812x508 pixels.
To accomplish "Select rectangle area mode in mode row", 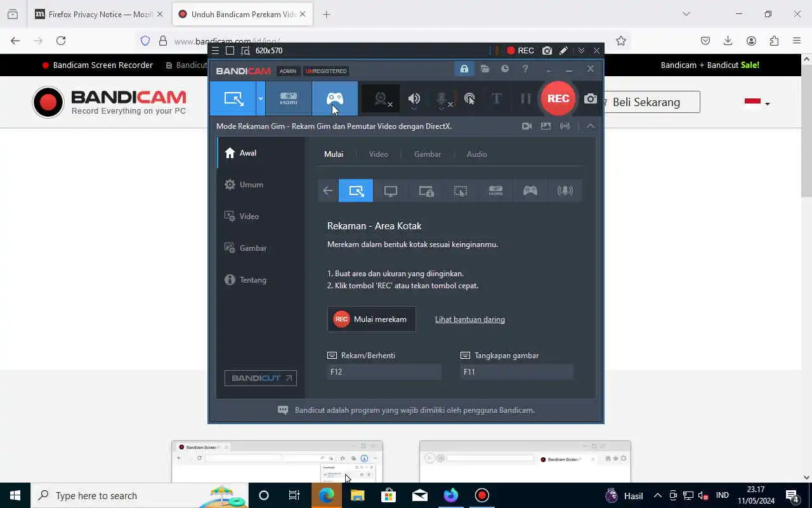I will (x=356, y=190).
